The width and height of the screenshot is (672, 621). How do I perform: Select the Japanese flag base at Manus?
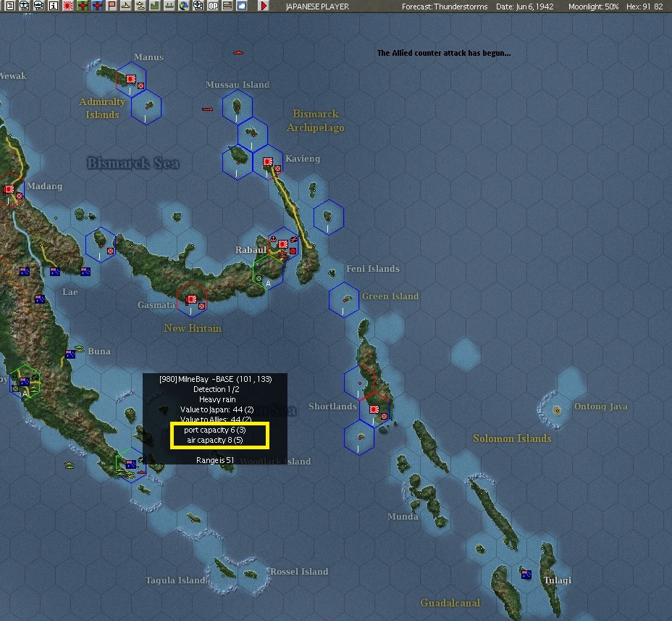pos(131,79)
